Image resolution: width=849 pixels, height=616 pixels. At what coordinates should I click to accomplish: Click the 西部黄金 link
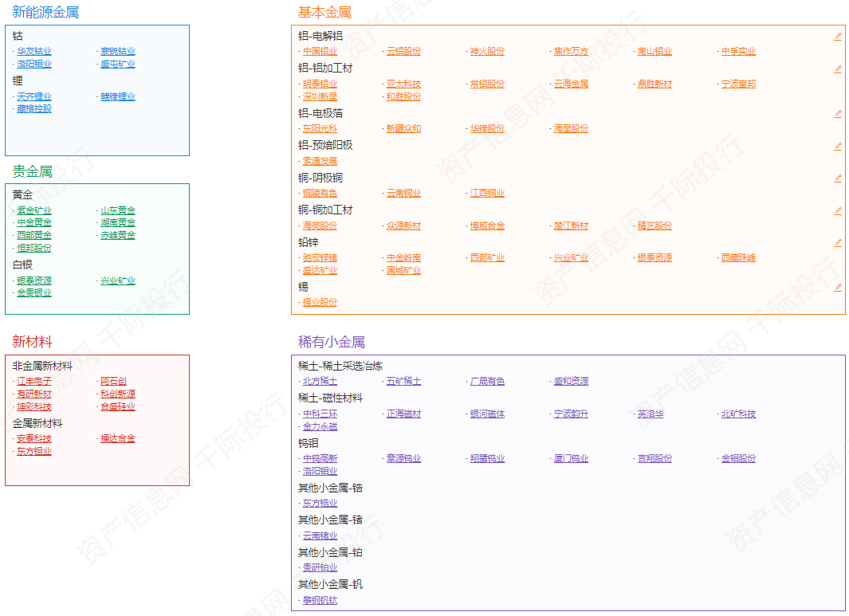click(34, 235)
